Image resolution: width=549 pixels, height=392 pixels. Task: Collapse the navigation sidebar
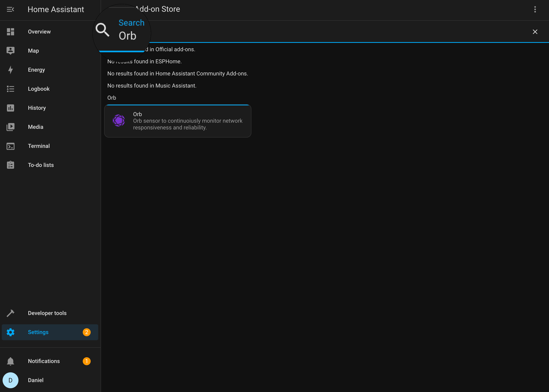coord(11,9)
